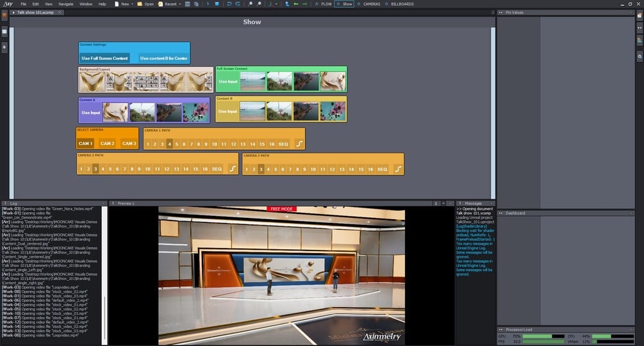Open the Recent dropdown arrow
The height and width of the screenshot is (346, 644).
[x=180, y=4]
